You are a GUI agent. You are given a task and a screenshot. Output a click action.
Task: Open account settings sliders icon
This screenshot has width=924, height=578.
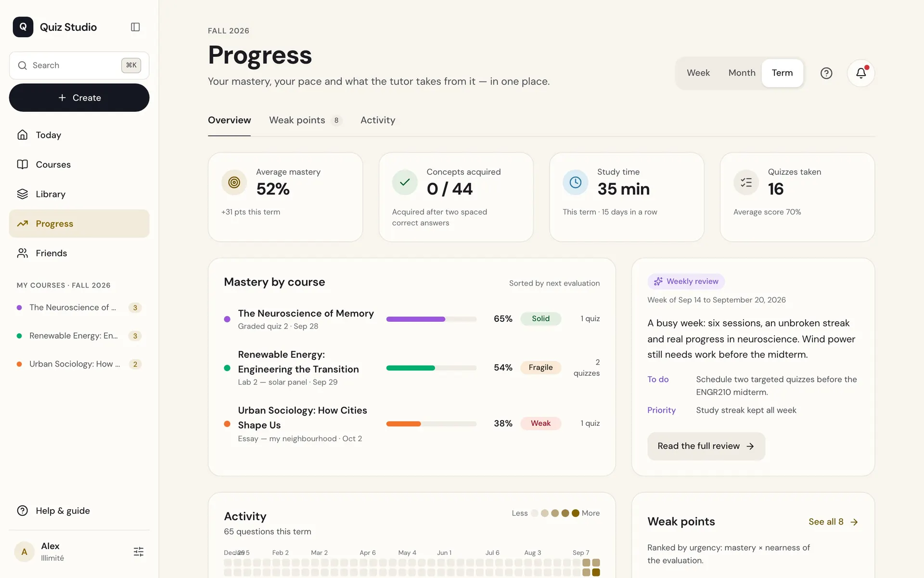click(139, 552)
